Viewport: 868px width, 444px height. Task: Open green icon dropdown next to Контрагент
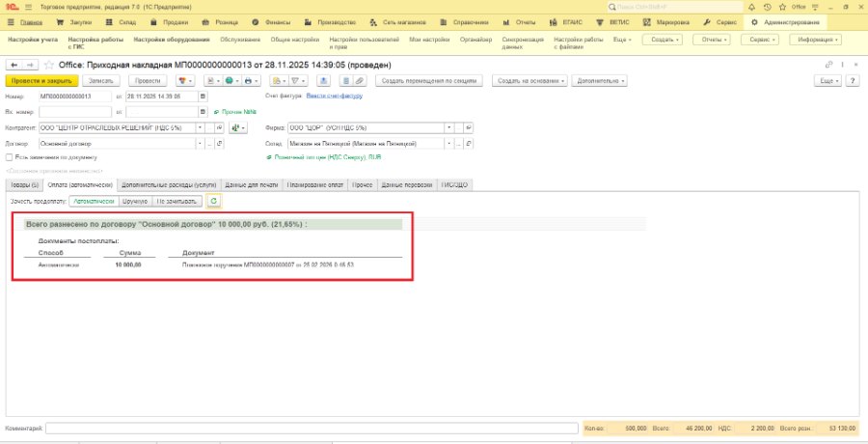238,128
